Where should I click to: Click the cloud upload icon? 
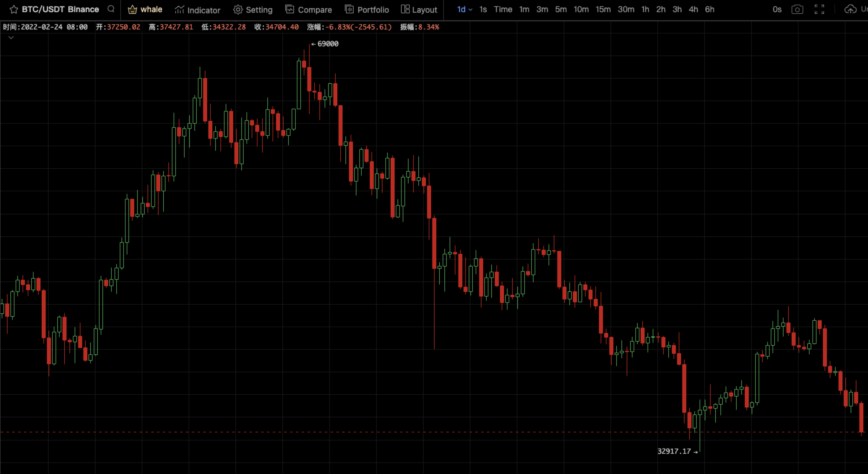point(850,10)
